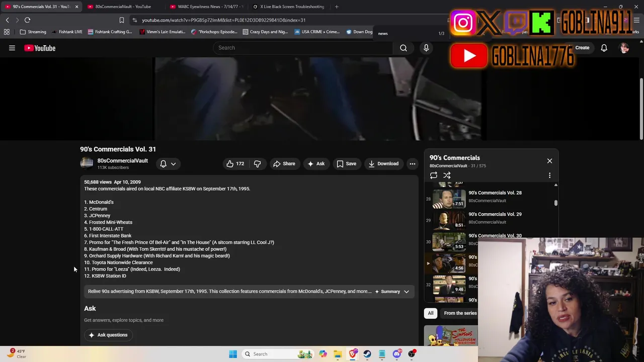Open the 80sCommercialVault channel avatar

(87, 163)
